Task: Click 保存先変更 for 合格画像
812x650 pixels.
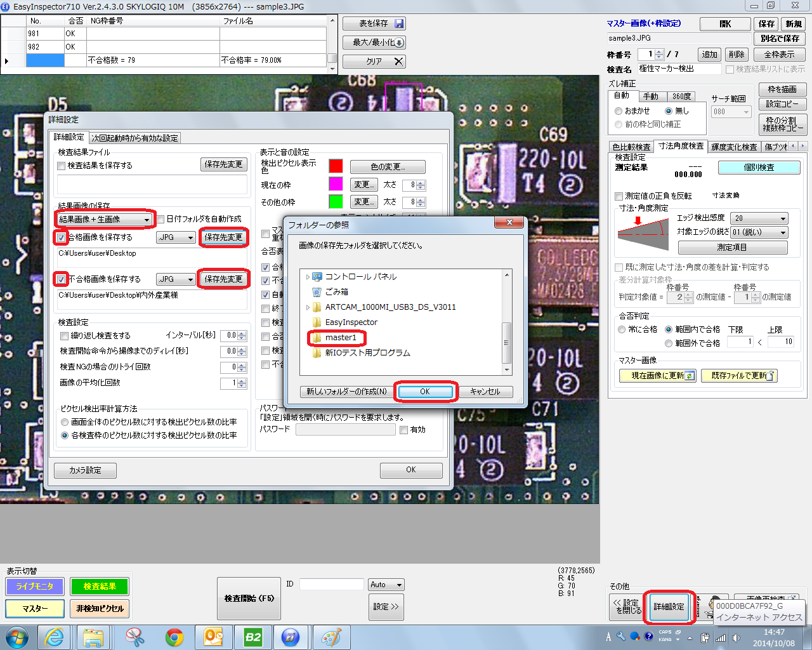Action: click(x=223, y=237)
